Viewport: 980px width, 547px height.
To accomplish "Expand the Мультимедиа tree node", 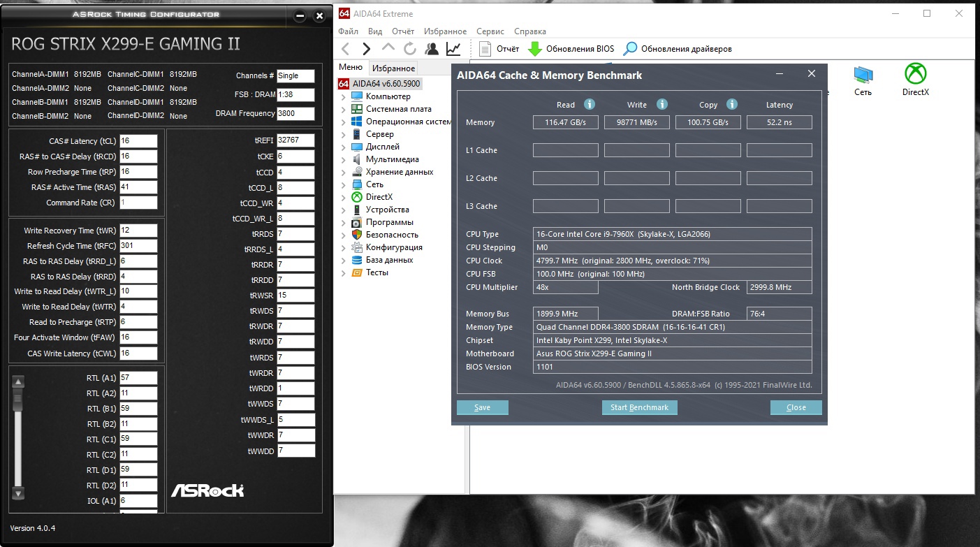I will coord(344,159).
